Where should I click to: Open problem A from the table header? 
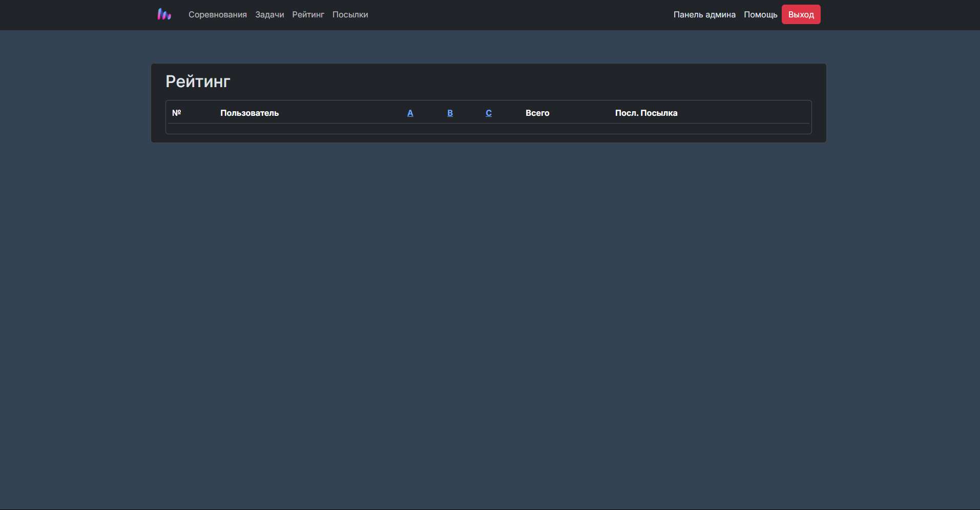[x=410, y=113]
